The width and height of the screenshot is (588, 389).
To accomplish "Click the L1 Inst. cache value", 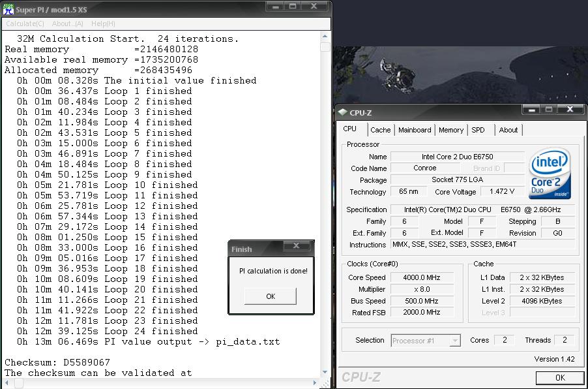I will click(x=542, y=289).
